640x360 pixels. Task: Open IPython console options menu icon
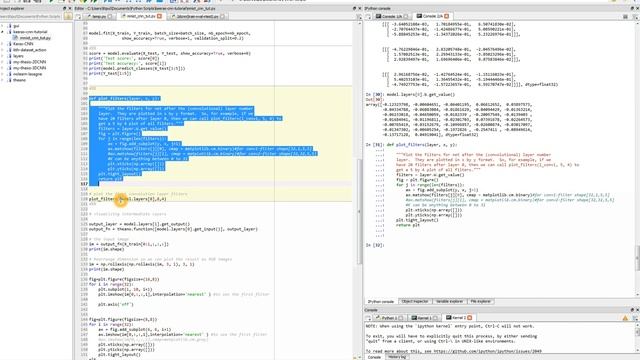[x=636, y=17]
